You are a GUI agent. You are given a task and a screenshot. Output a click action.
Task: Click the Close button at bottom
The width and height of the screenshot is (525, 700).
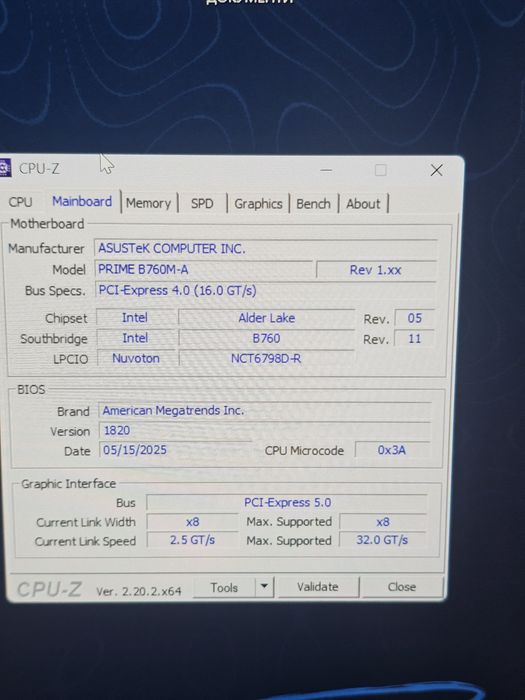click(402, 587)
